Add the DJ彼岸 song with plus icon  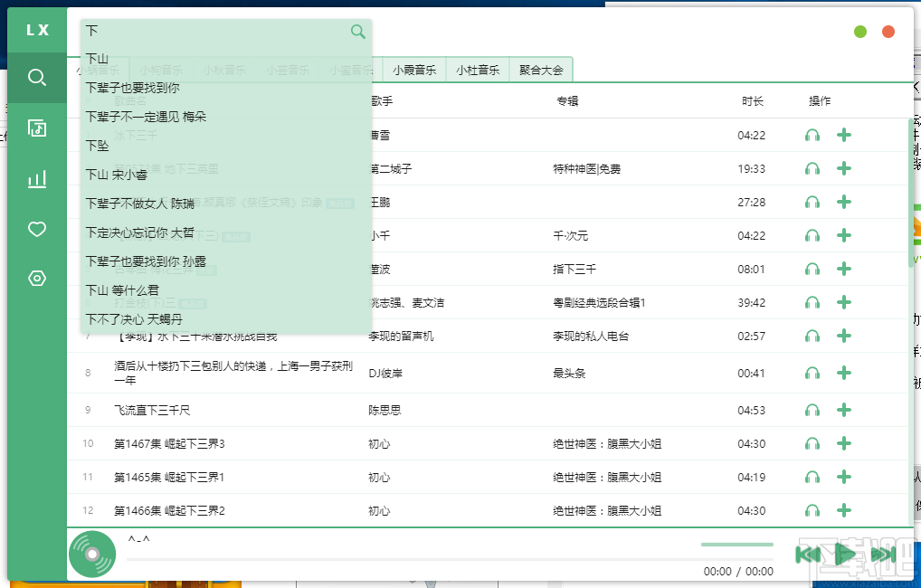pos(843,373)
